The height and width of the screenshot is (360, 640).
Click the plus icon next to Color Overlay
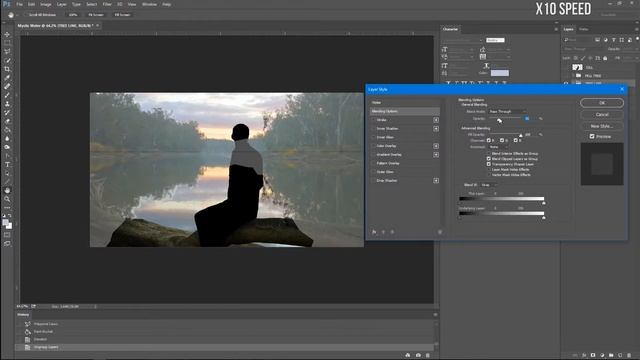[x=436, y=146]
